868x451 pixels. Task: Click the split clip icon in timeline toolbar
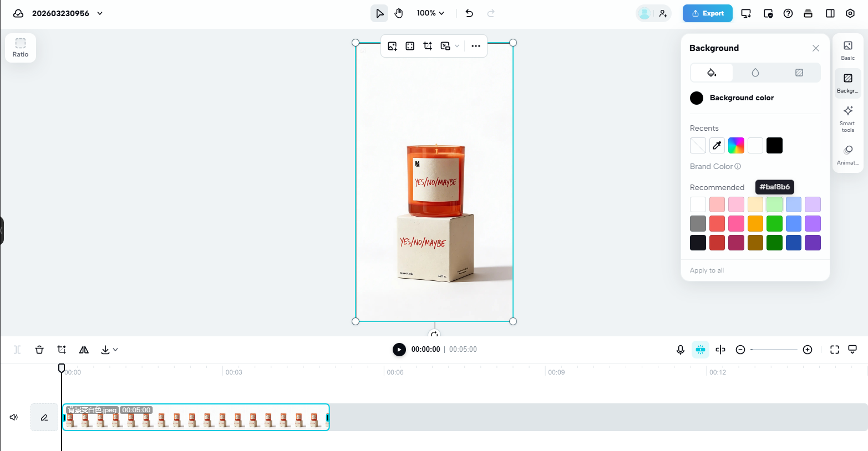pos(17,350)
